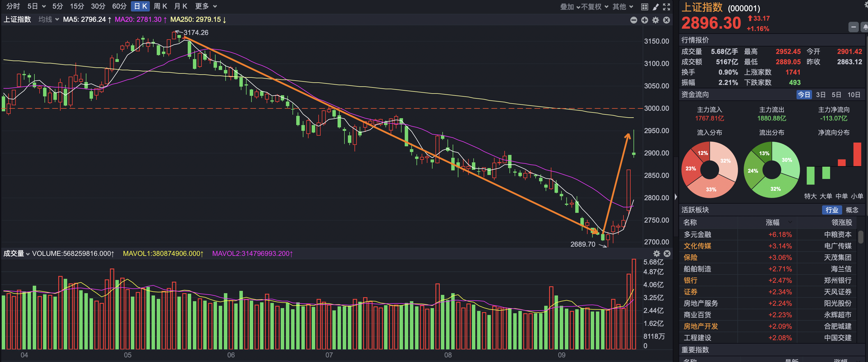Switch chart to 分时 view
868x362 pixels.
[x=13, y=6]
